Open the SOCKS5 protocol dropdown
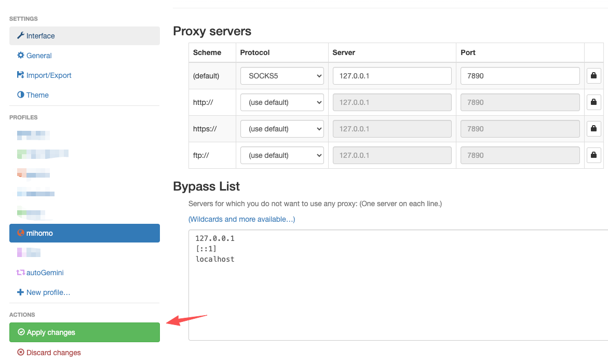 coord(282,76)
